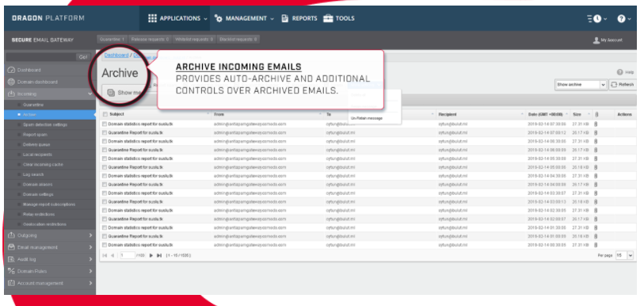Click the My Account user icon
Screen dimensions: 644x306
pyautogui.click(x=596, y=40)
